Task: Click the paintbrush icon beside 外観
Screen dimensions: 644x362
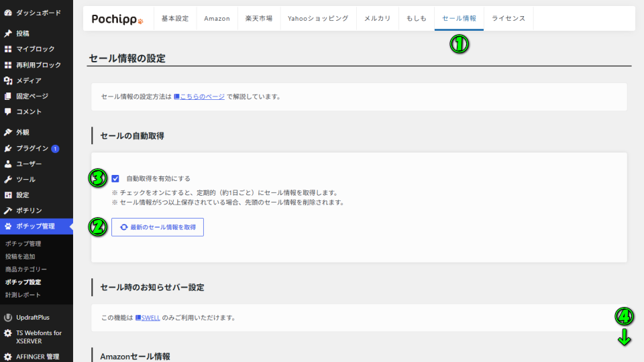Action: click(8, 132)
